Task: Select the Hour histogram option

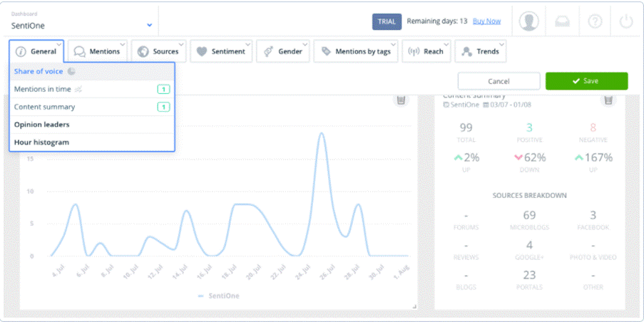Action: click(x=41, y=142)
